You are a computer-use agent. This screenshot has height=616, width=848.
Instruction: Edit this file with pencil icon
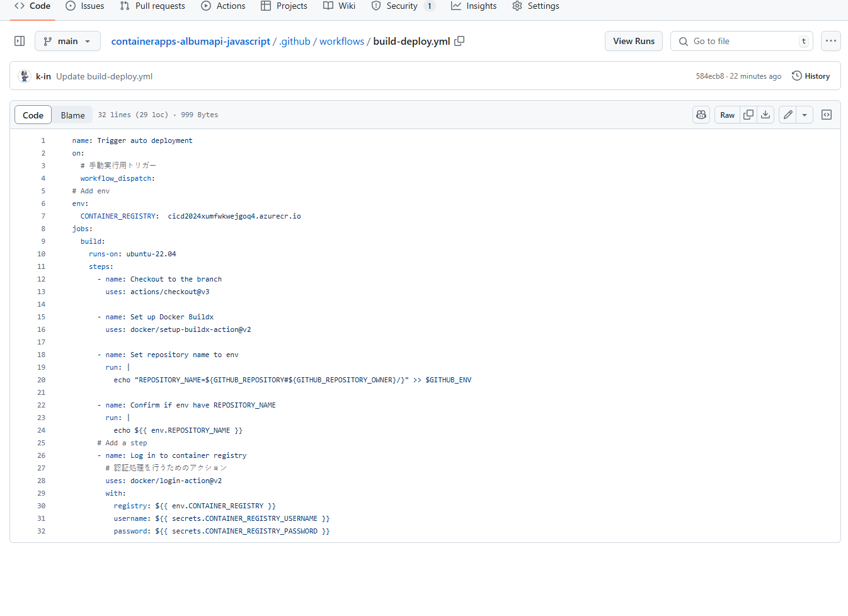pos(788,115)
